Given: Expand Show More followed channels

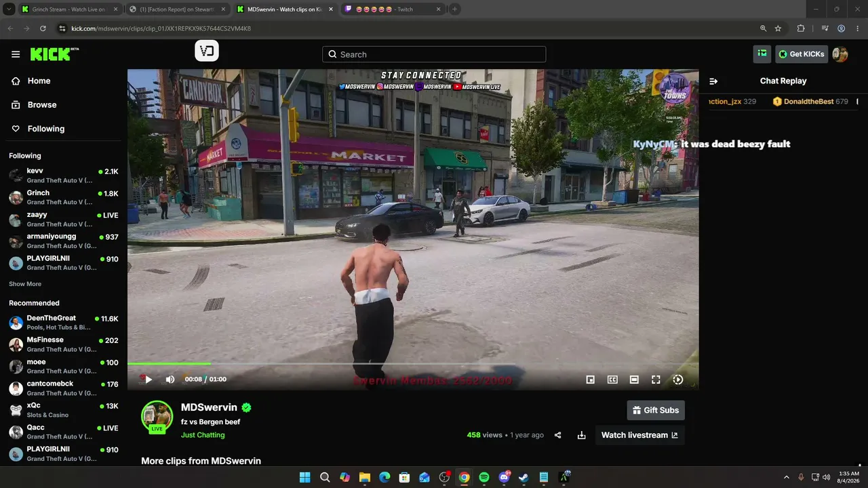Looking at the screenshot, I should pyautogui.click(x=25, y=284).
